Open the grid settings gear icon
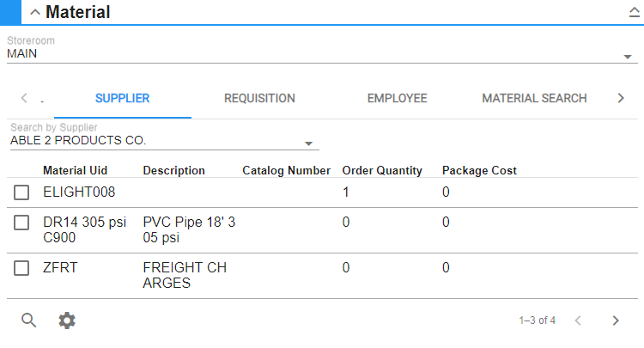644x348 pixels. point(67,321)
